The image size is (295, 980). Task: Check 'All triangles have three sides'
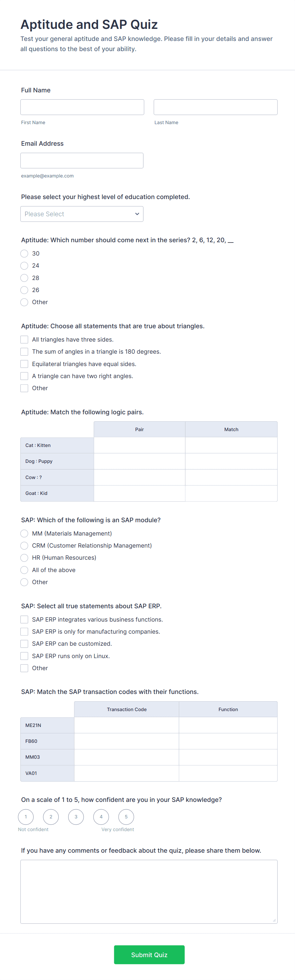point(24,339)
